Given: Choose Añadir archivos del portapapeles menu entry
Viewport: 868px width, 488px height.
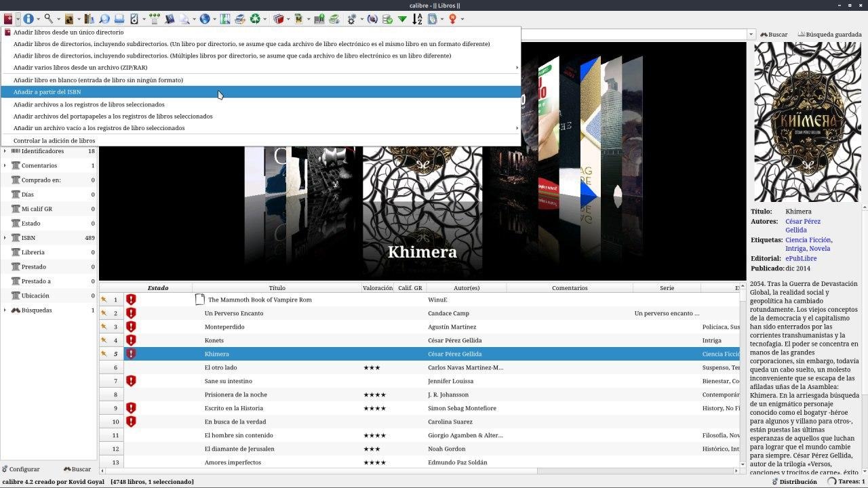Looking at the screenshot, I should [261, 117].
